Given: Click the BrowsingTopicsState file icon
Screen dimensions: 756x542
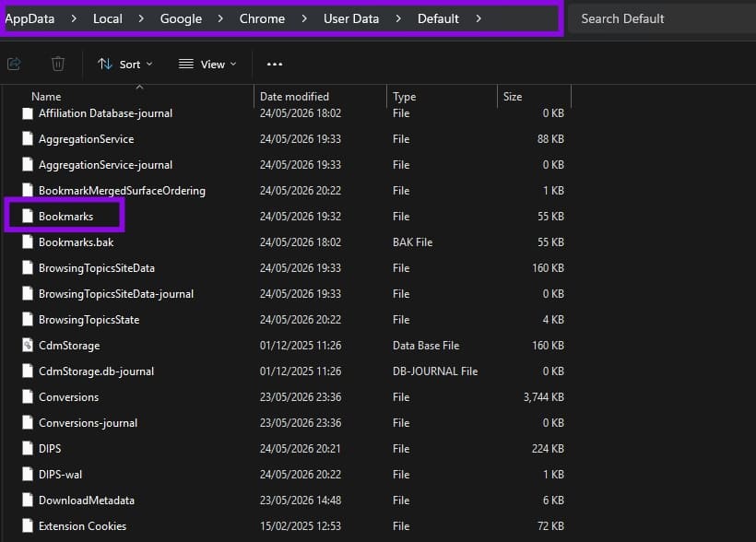Looking at the screenshot, I should point(28,319).
